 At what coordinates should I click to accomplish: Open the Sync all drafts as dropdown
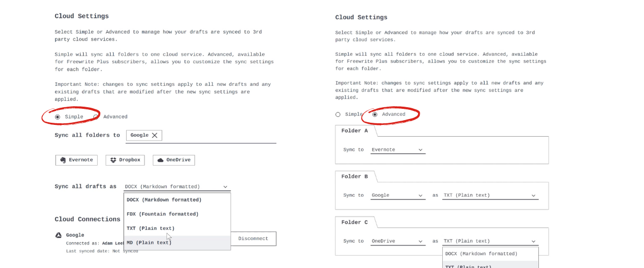pyautogui.click(x=177, y=187)
